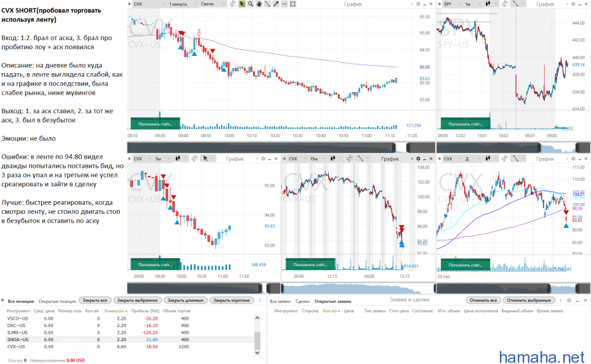The width and height of the screenshot is (591, 364).
Task: Open the 15м timeframe dropdown on CVX chart
Action: (318, 159)
